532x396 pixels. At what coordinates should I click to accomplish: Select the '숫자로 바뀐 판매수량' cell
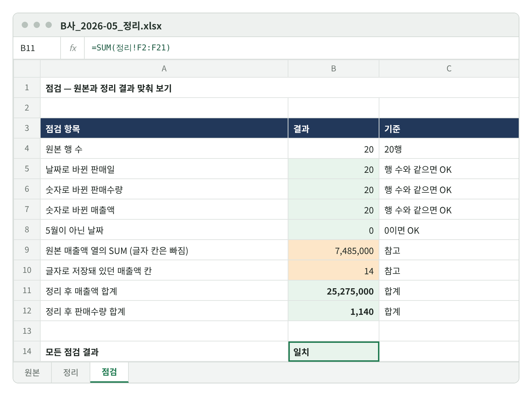coord(164,189)
